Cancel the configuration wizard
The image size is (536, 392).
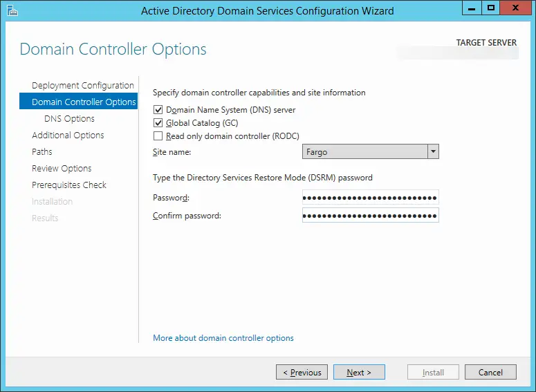(x=490, y=372)
